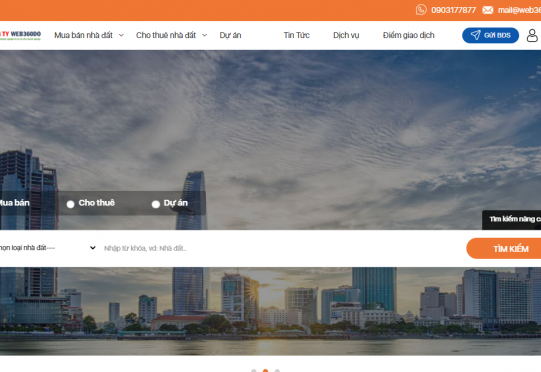Click the Mua bán search option label
The width and height of the screenshot is (541, 372).
tap(14, 203)
